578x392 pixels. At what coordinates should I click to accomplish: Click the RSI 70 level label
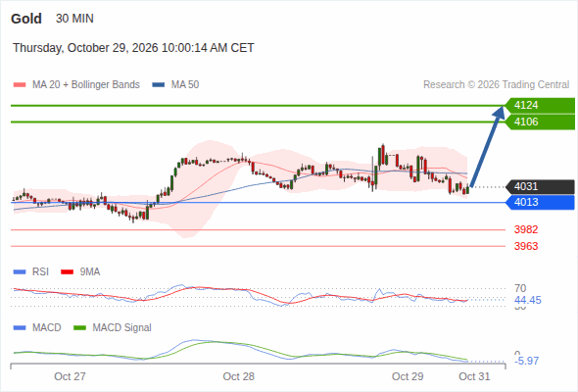tap(520, 288)
